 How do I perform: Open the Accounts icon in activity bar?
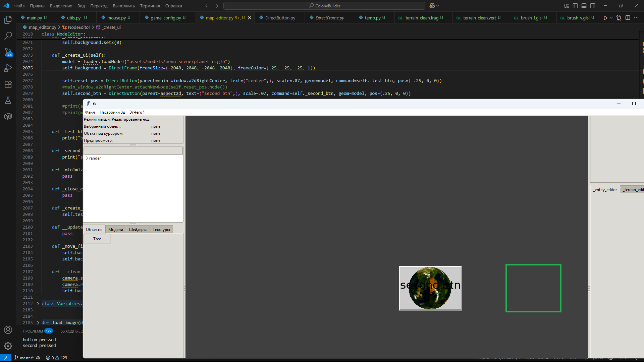8,330
